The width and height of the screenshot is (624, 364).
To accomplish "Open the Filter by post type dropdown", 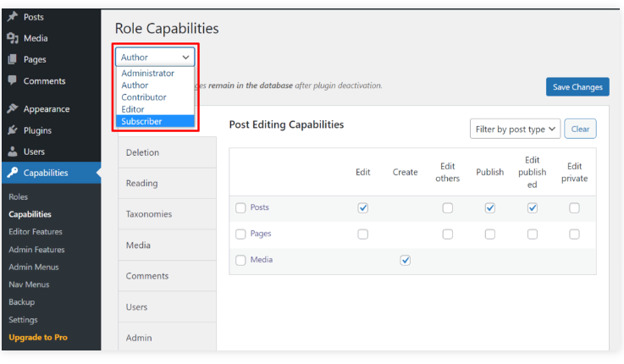I will click(515, 129).
